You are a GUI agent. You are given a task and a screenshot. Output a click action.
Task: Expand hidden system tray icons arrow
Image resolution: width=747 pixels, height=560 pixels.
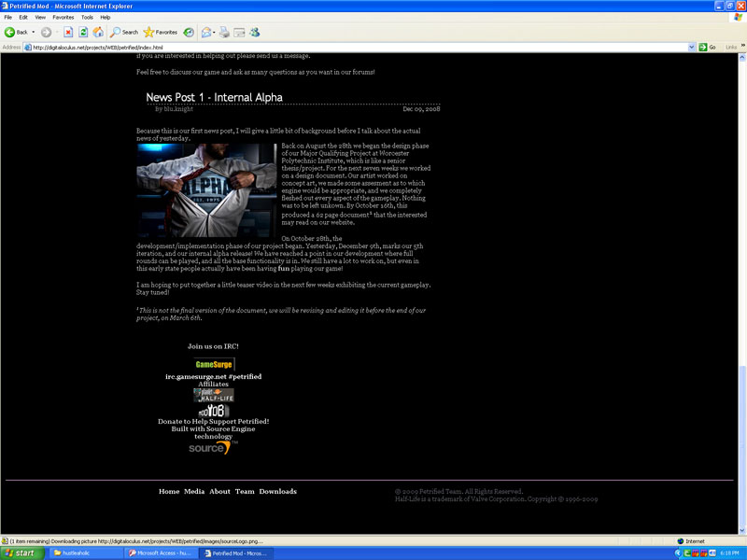(679, 553)
